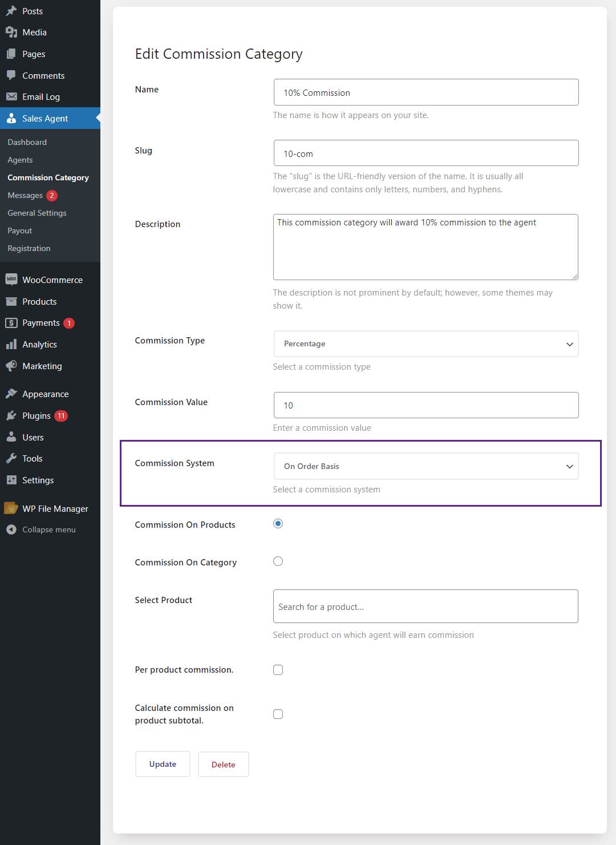Click the Email Log envelope icon
The height and width of the screenshot is (845, 616).
tap(11, 97)
